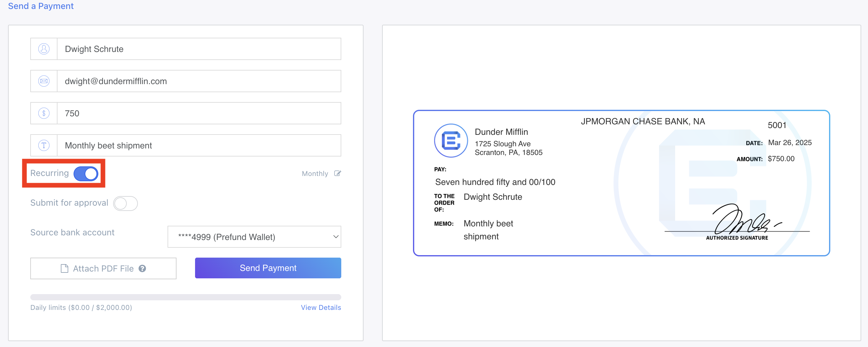
Task: Click the check number 5001
Action: [777, 126]
